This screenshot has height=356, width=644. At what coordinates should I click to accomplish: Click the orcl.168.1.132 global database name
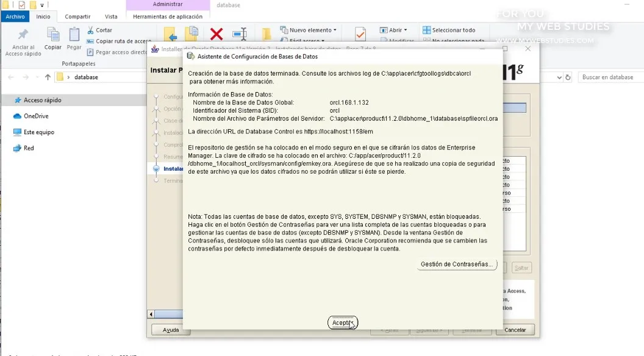[x=349, y=102]
